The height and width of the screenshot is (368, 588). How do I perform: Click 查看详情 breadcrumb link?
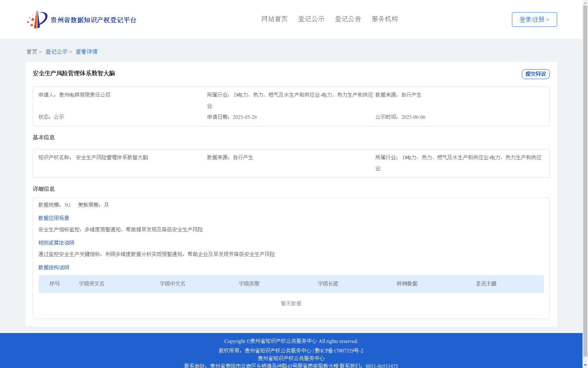click(87, 52)
